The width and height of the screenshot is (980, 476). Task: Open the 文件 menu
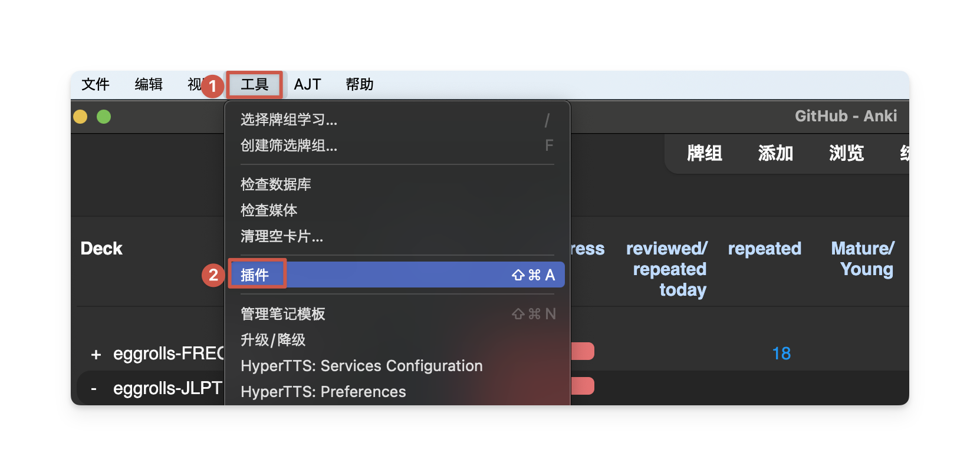coord(96,85)
